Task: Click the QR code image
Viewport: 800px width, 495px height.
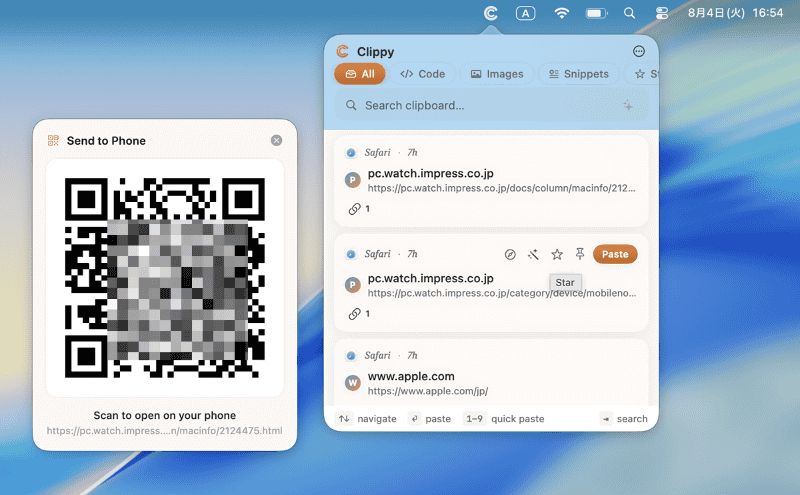Action: tap(165, 278)
